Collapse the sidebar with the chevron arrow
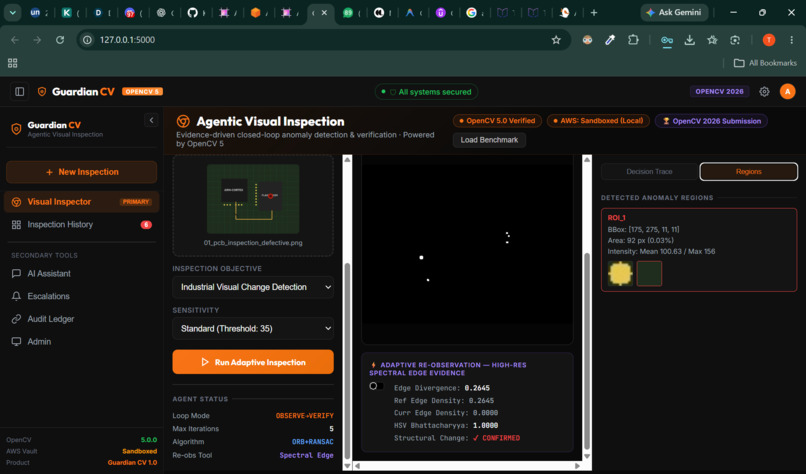This screenshot has height=474, width=806. coord(151,120)
